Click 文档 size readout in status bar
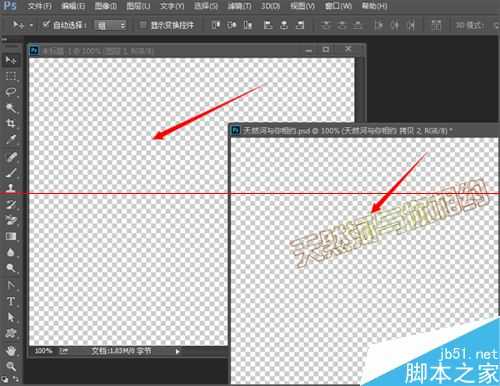The height and width of the screenshot is (386, 500). tap(121, 351)
